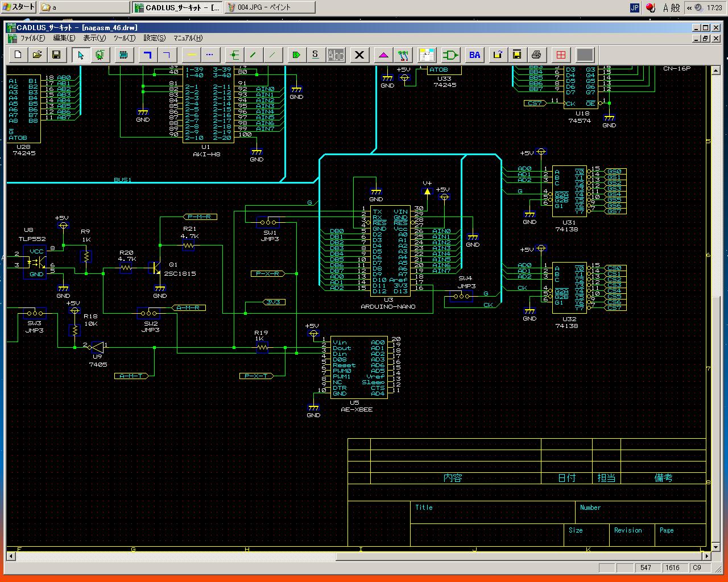Open the ツール(T) menu
The width and height of the screenshot is (728, 582).
(x=124, y=38)
